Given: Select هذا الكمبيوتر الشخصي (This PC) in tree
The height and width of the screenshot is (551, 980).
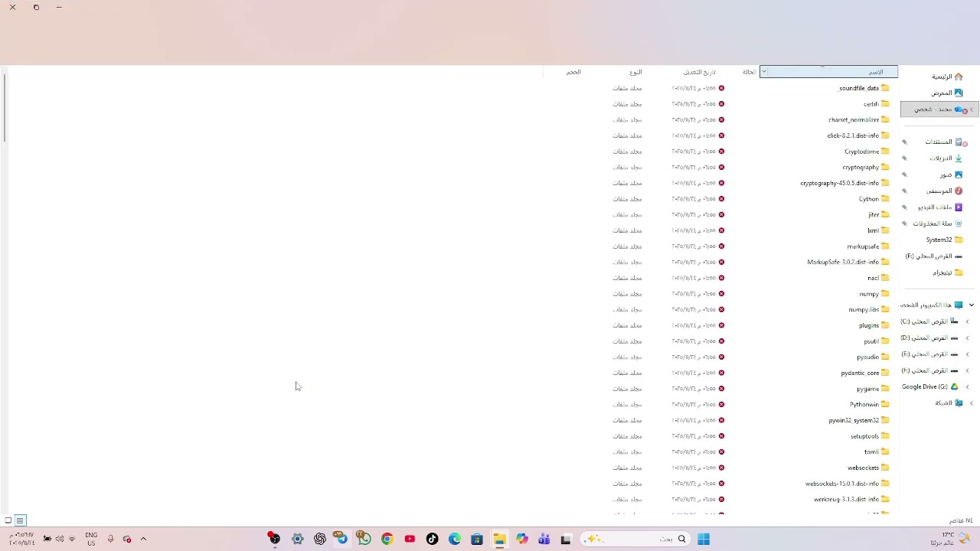Looking at the screenshot, I should (x=932, y=305).
